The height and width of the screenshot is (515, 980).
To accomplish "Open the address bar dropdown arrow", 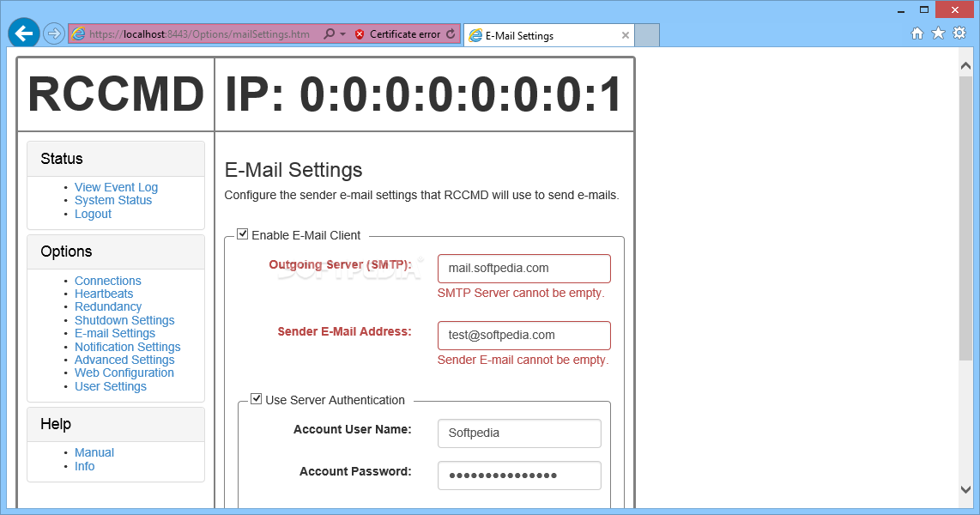I will (342, 34).
